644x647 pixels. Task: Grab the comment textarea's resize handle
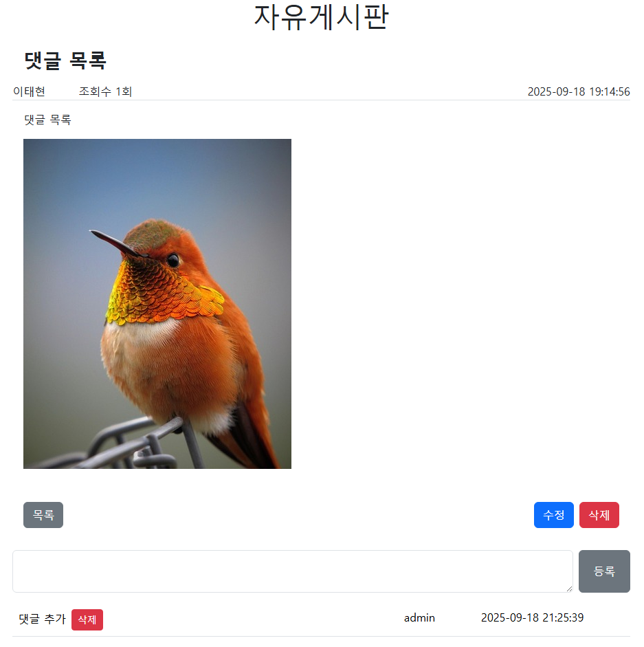click(x=569, y=589)
